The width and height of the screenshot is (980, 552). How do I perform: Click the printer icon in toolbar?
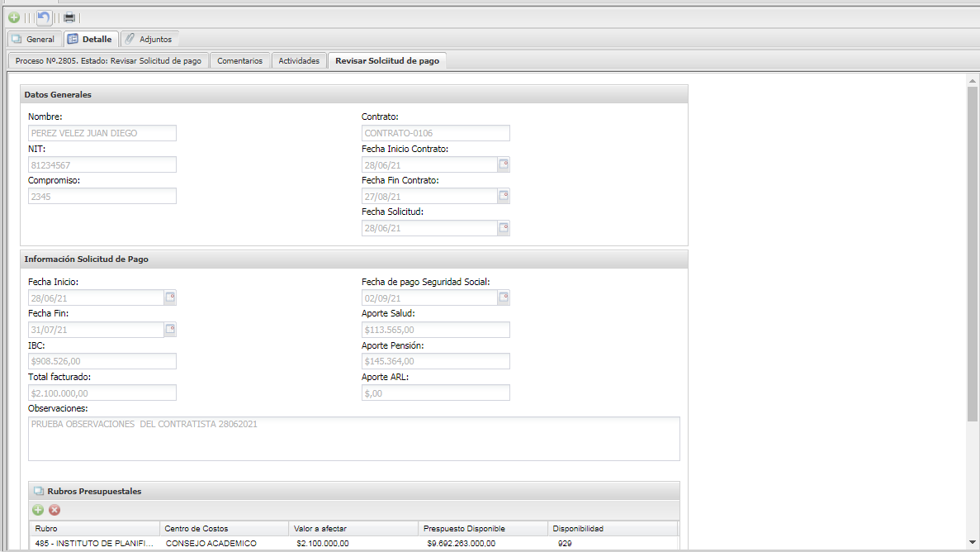tap(69, 17)
